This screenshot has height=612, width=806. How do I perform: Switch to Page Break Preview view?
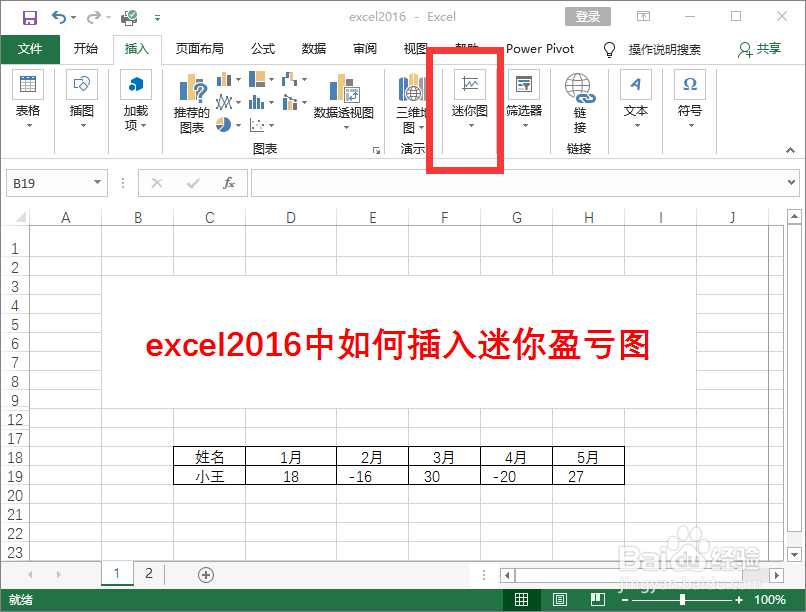[x=597, y=599]
